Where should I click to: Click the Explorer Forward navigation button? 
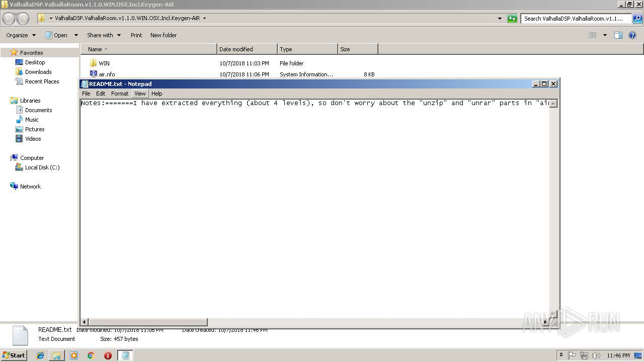(23, 19)
